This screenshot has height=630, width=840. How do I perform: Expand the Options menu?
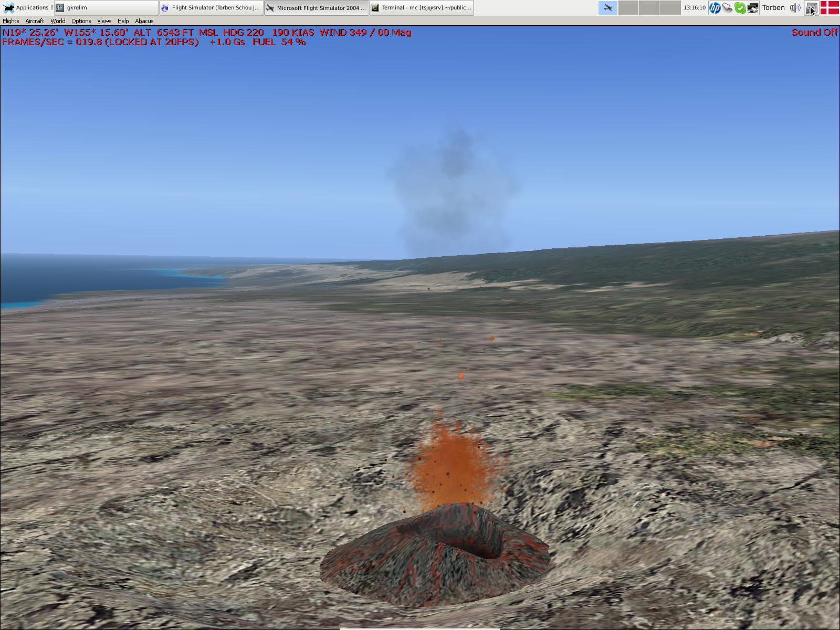click(81, 21)
